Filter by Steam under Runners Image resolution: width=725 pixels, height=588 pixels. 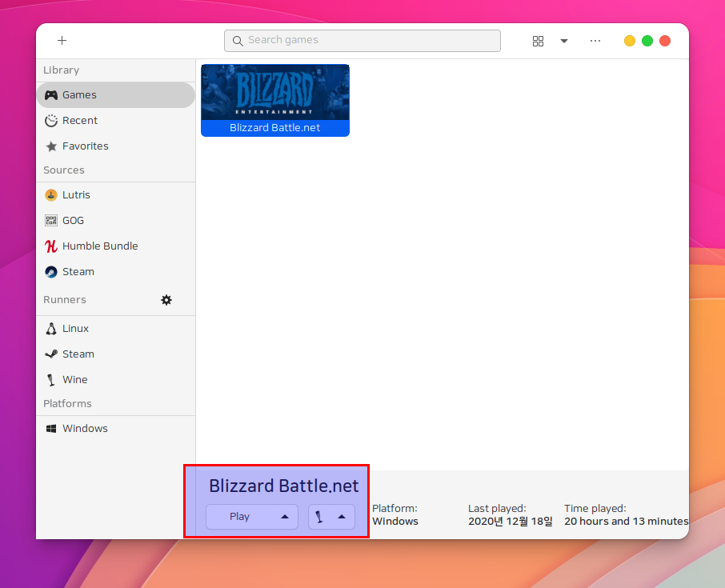coord(78,354)
